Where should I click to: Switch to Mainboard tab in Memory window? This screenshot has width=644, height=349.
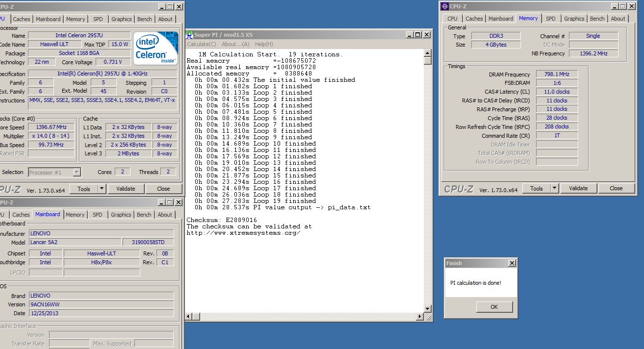coord(501,19)
